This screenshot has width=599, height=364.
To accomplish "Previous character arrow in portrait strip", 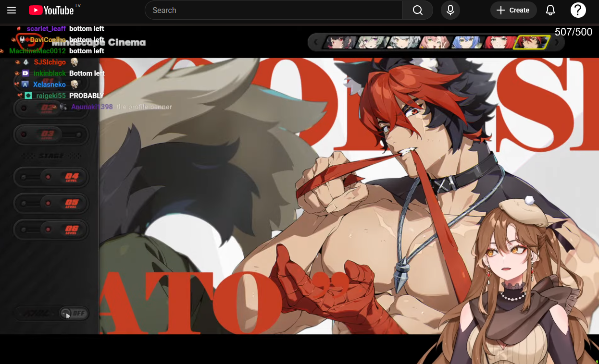I will [316, 42].
